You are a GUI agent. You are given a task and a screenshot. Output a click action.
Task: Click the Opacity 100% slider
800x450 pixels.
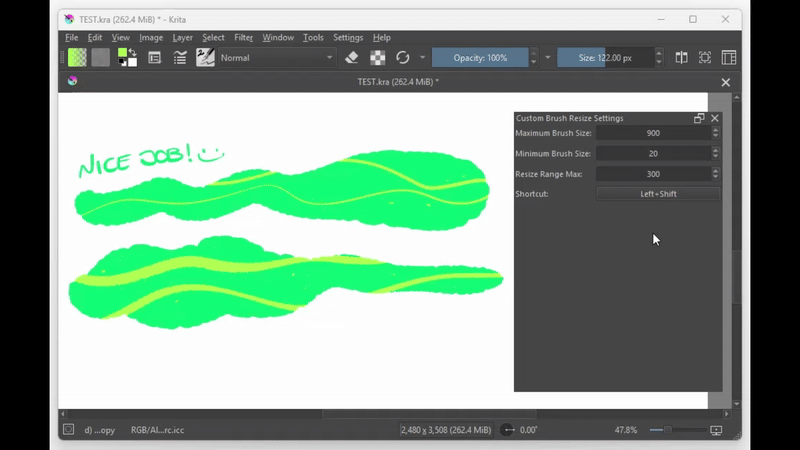tap(480, 58)
